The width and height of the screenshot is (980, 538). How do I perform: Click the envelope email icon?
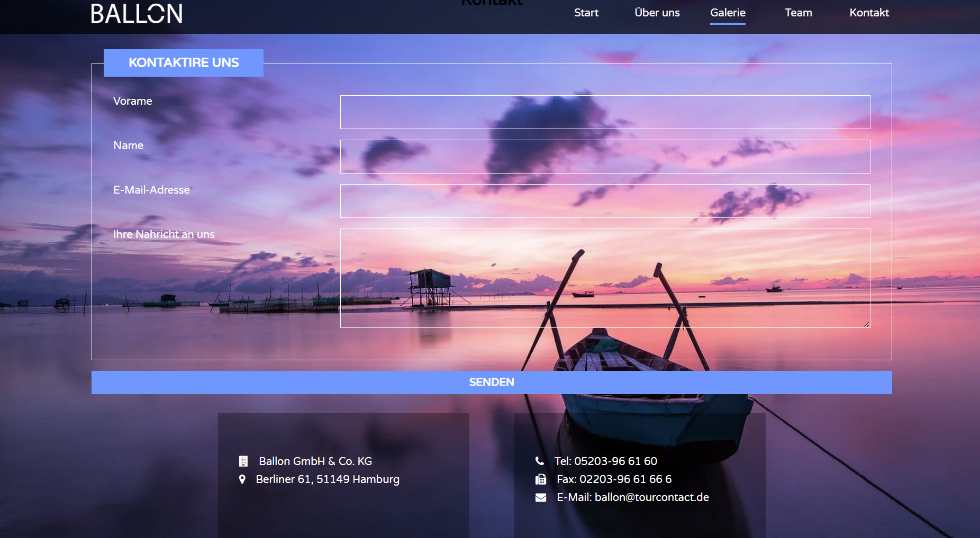click(541, 497)
